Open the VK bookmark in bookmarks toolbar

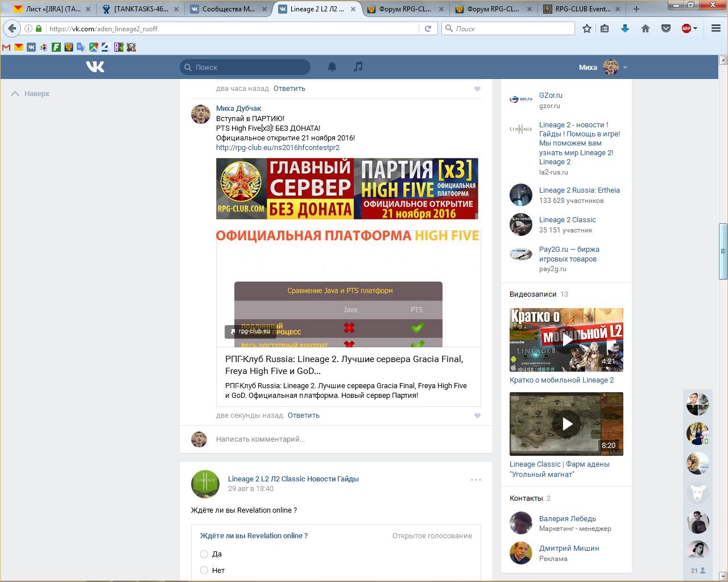31,47
